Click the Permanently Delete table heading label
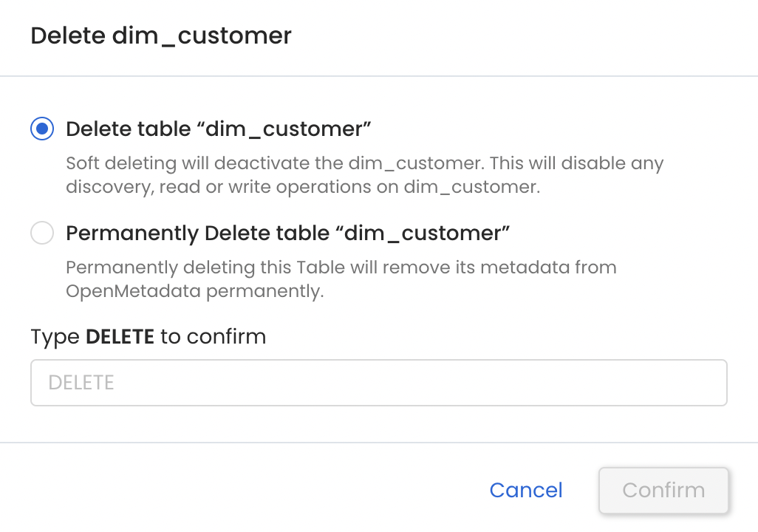The width and height of the screenshot is (758, 532). (x=287, y=233)
